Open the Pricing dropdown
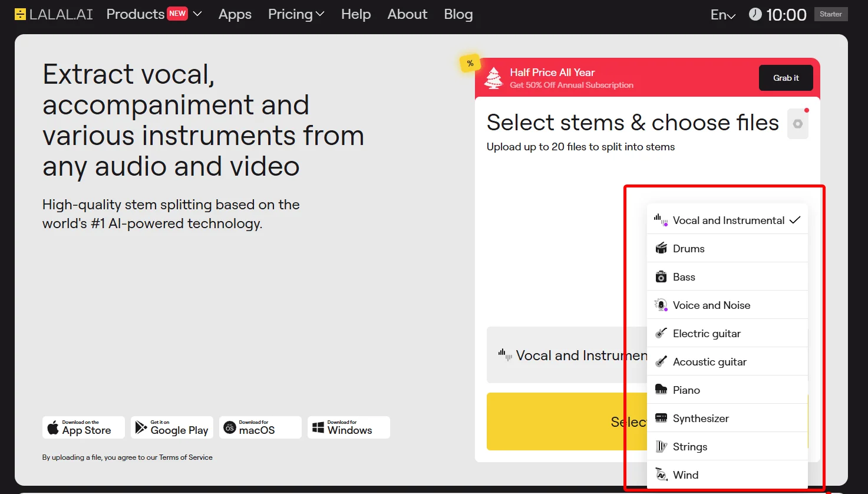868x494 pixels. (x=296, y=14)
